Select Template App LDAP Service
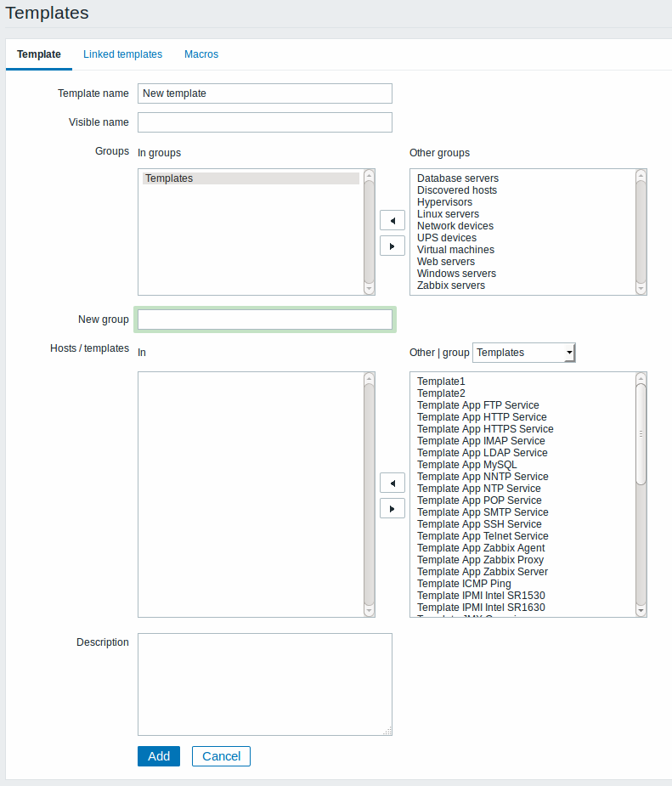Viewport: 672px width, 786px height. (482, 453)
